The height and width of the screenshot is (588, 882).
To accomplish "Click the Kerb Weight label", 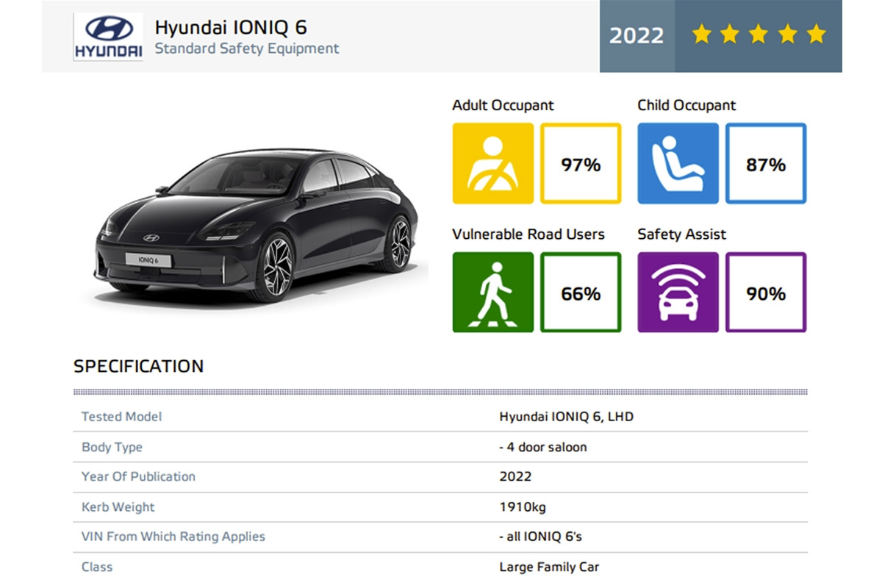I will point(118,507).
